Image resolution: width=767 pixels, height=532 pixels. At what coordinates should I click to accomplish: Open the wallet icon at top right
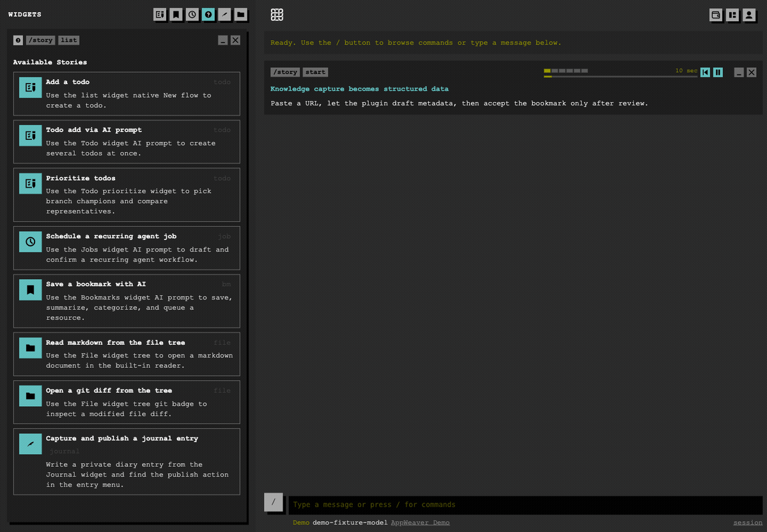(x=716, y=15)
